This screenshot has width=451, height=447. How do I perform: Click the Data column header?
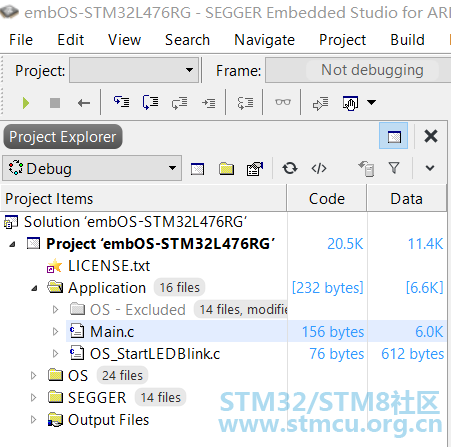pos(406,199)
